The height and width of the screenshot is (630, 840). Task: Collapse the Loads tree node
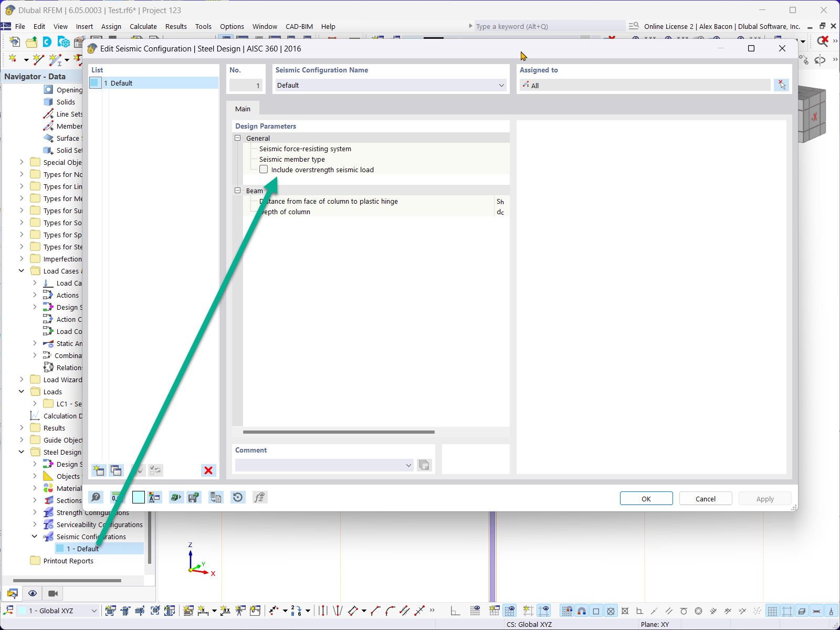tap(22, 392)
